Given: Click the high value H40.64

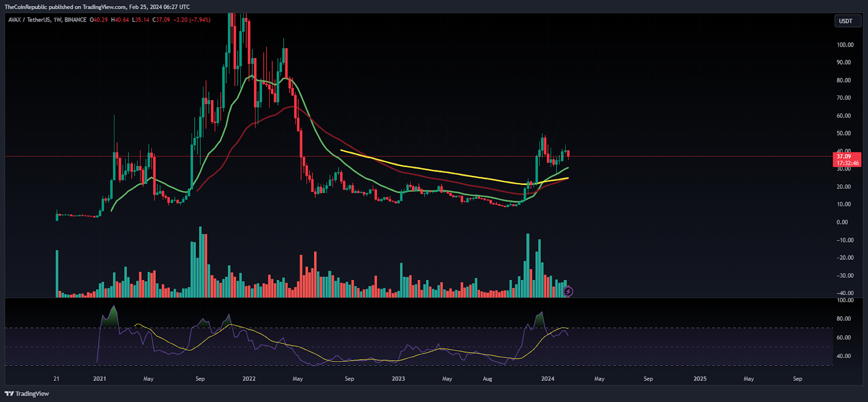Looking at the screenshot, I should tap(120, 20).
